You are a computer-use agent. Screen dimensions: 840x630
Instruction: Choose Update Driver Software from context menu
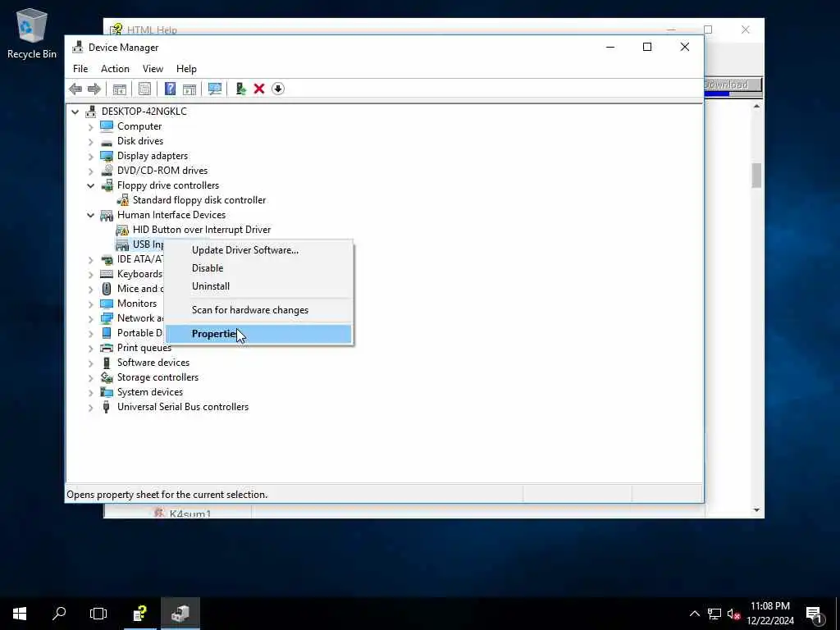point(258,250)
